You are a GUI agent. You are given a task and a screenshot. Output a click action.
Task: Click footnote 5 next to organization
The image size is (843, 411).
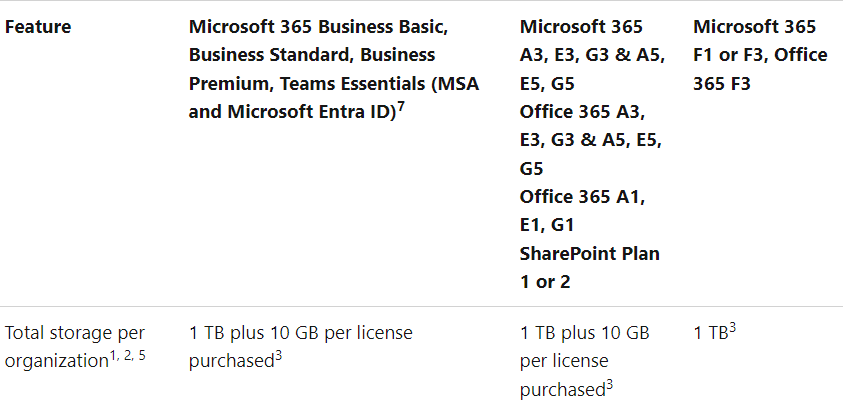pyautogui.click(x=142, y=356)
